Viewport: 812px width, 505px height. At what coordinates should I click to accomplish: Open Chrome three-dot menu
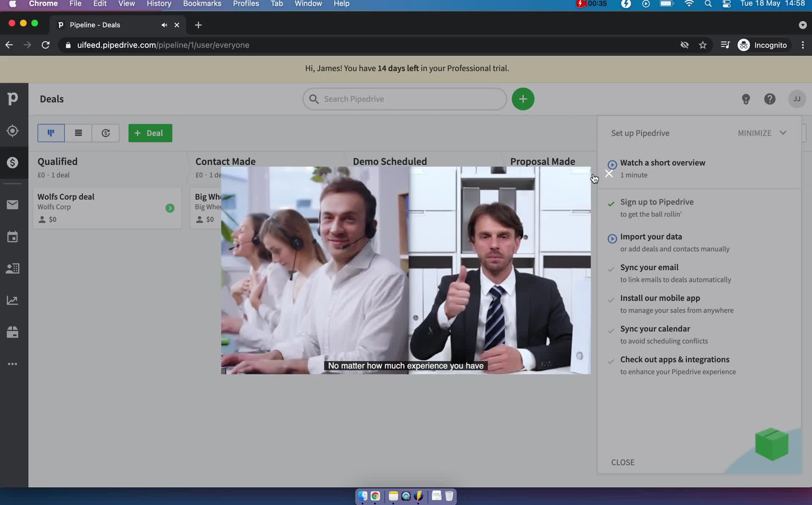tap(803, 45)
